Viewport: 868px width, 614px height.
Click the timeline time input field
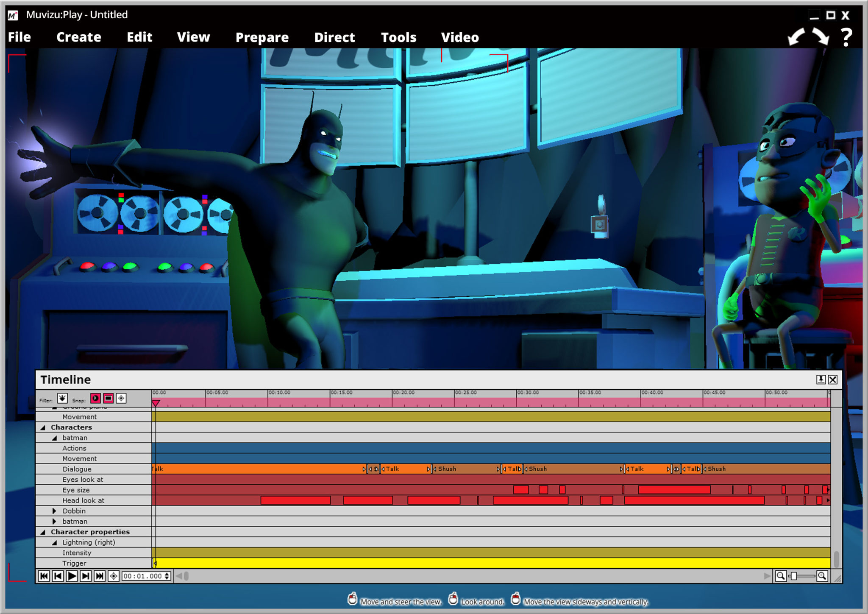(x=142, y=576)
